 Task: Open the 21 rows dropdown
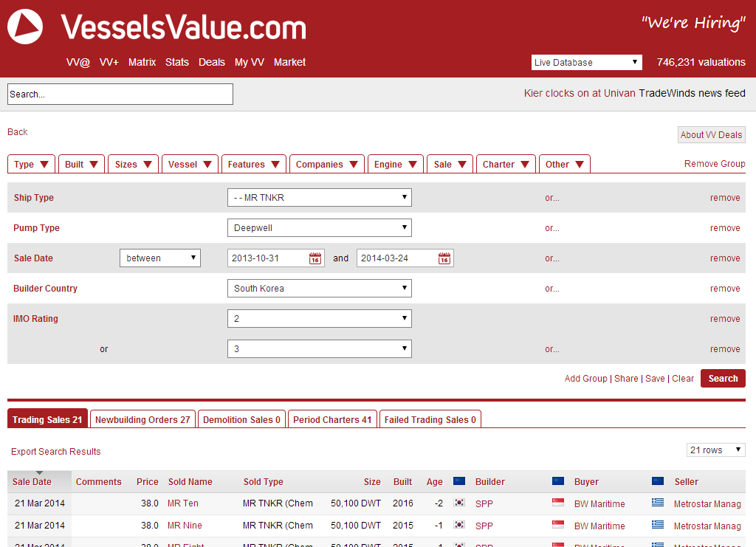pyautogui.click(x=716, y=450)
